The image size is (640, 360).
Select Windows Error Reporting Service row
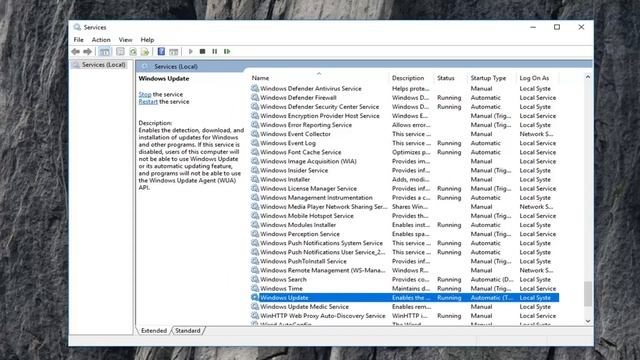point(404,125)
